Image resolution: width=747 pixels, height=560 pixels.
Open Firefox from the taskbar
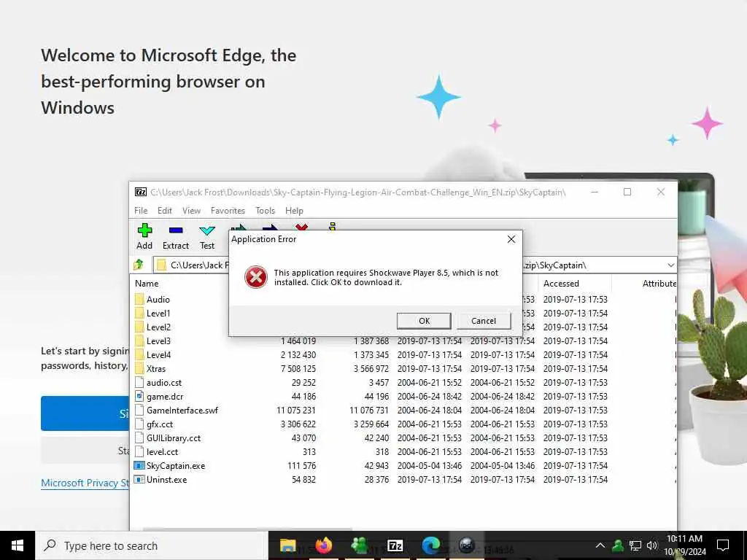[x=323, y=545]
